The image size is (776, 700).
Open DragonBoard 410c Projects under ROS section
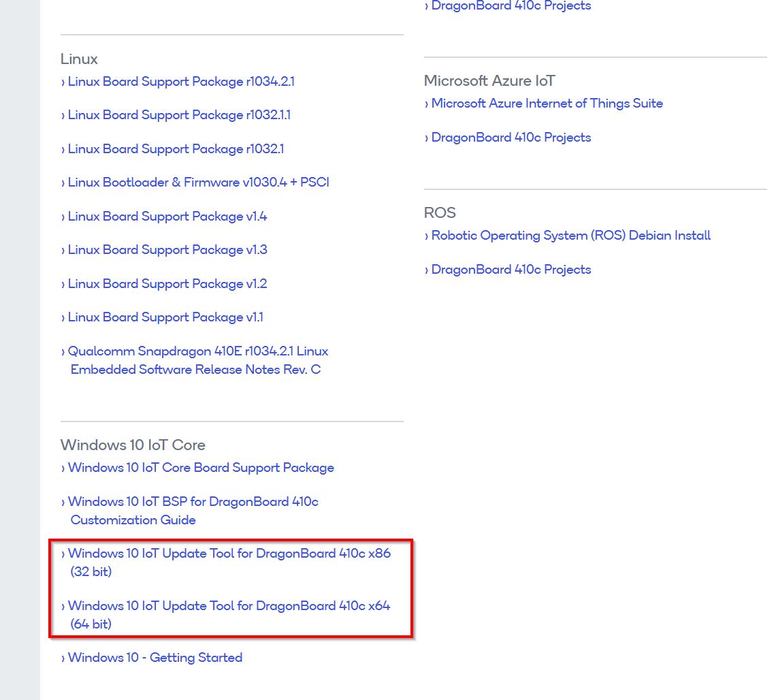click(x=511, y=269)
